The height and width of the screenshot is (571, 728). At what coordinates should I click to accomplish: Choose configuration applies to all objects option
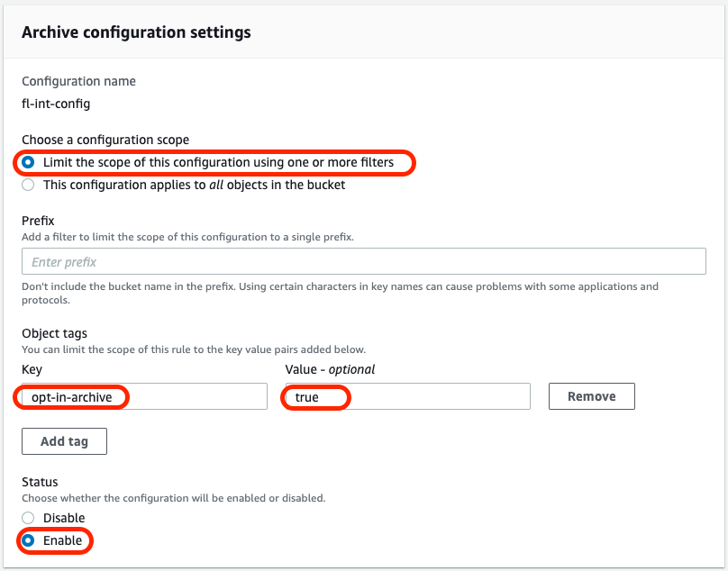(28, 185)
